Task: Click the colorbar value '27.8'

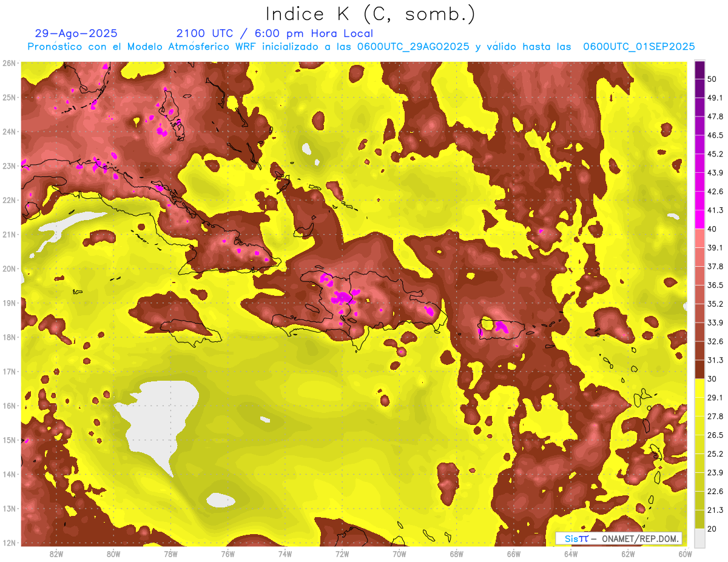Action: click(715, 416)
